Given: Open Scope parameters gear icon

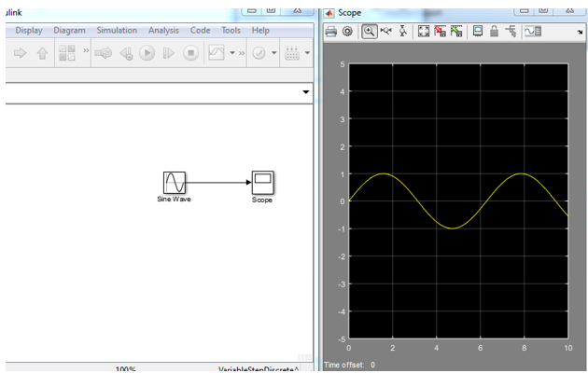Looking at the screenshot, I should tap(347, 32).
